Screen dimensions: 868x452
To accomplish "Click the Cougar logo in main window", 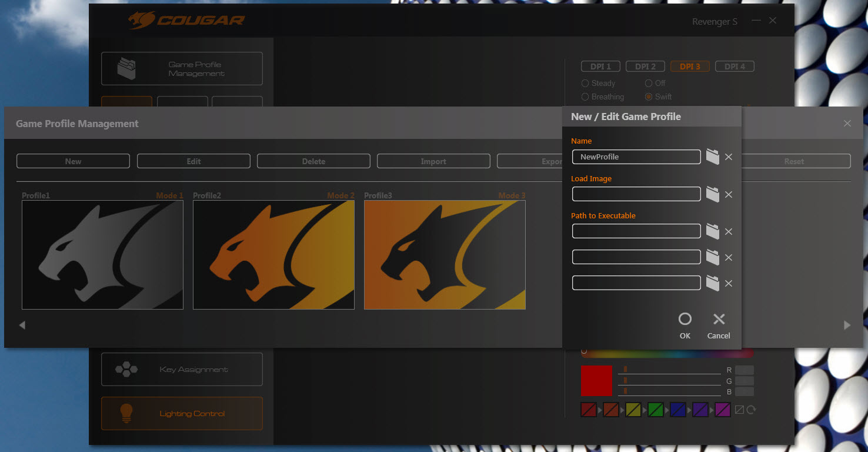I will [186, 21].
